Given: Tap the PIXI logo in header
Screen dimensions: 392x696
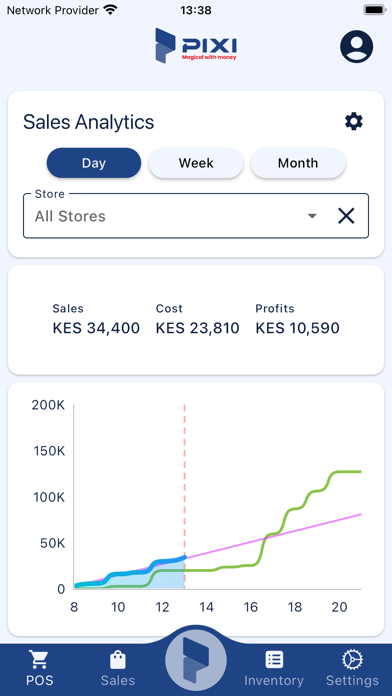Looking at the screenshot, I should [196, 45].
